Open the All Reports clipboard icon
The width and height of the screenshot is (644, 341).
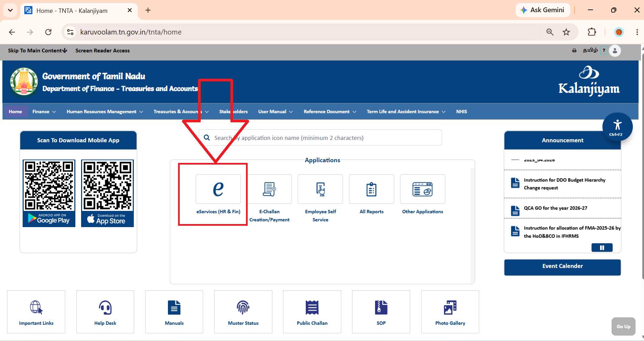point(372,189)
